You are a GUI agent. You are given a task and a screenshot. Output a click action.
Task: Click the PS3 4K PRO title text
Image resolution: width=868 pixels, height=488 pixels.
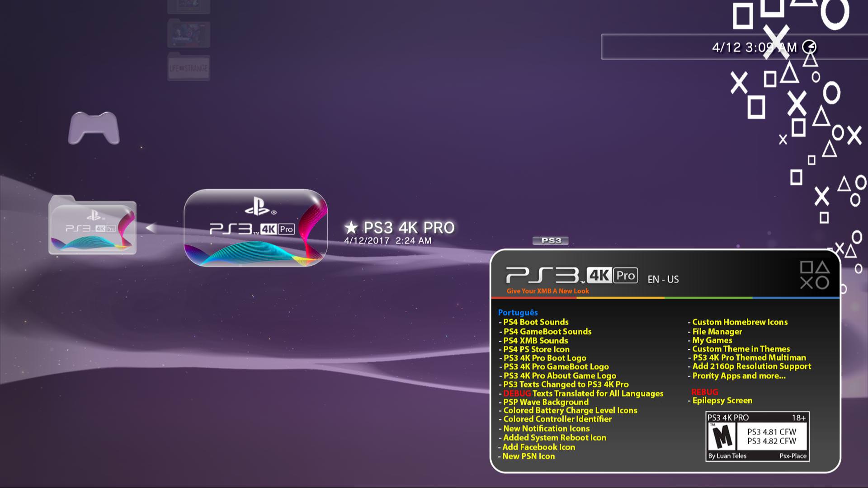[409, 227]
